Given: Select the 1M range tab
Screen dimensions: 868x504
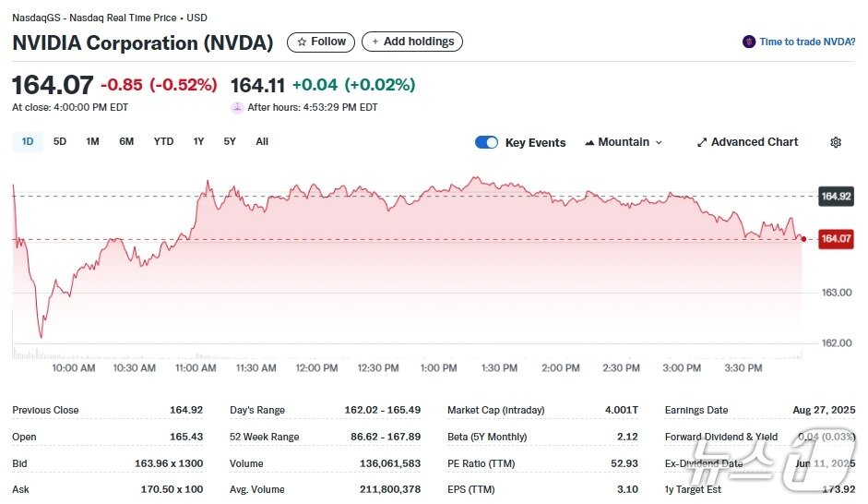Looking at the screenshot, I should click(x=92, y=141).
